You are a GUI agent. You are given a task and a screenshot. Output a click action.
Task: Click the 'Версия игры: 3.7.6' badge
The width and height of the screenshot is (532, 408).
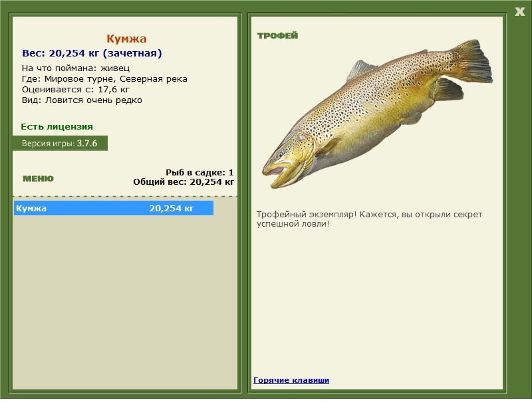(60, 143)
